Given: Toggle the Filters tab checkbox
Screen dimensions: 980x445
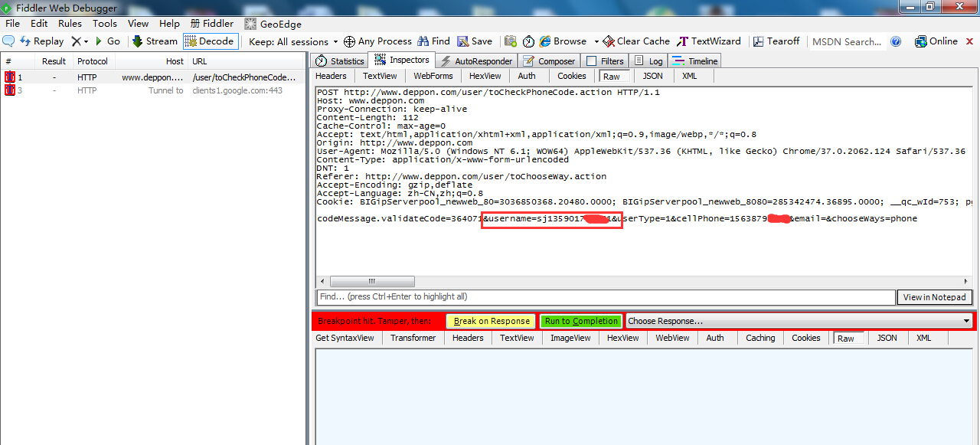Looking at the screenshot, I should [591, 61].
